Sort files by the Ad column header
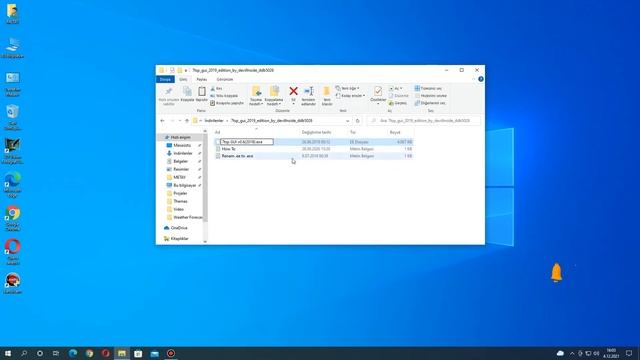 (x=218, y=132)
